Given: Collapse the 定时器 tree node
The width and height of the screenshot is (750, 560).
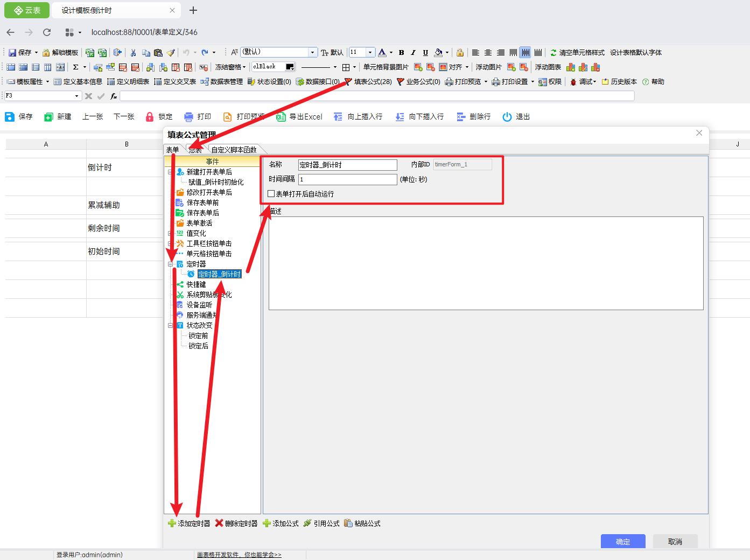Looking at the screenshot, I should pyautogui.click(x=170, y=264).
